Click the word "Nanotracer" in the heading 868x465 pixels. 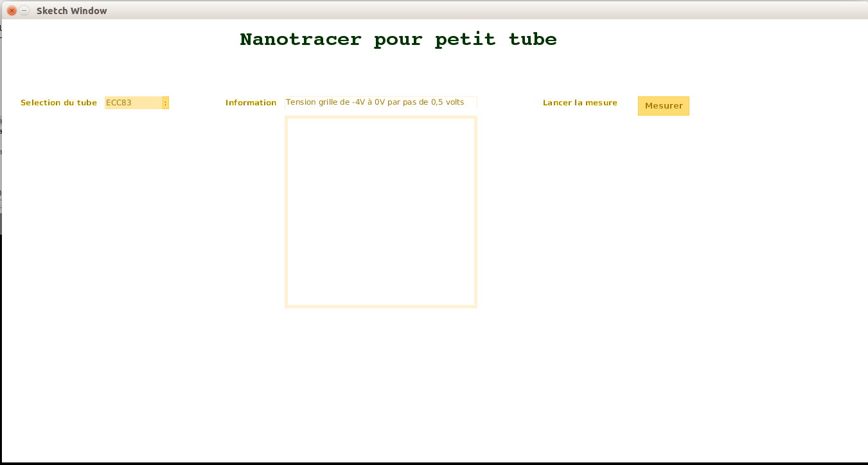300,40
